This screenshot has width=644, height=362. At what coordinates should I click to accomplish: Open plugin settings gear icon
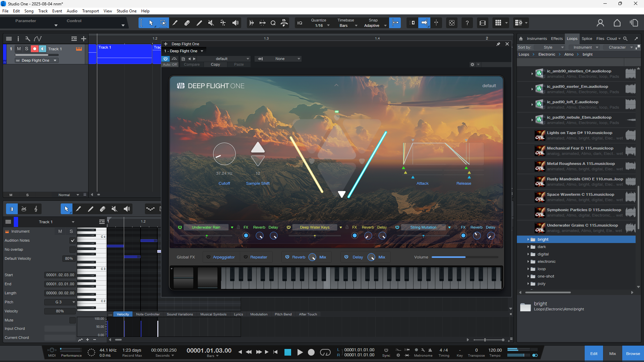point(472,64)
